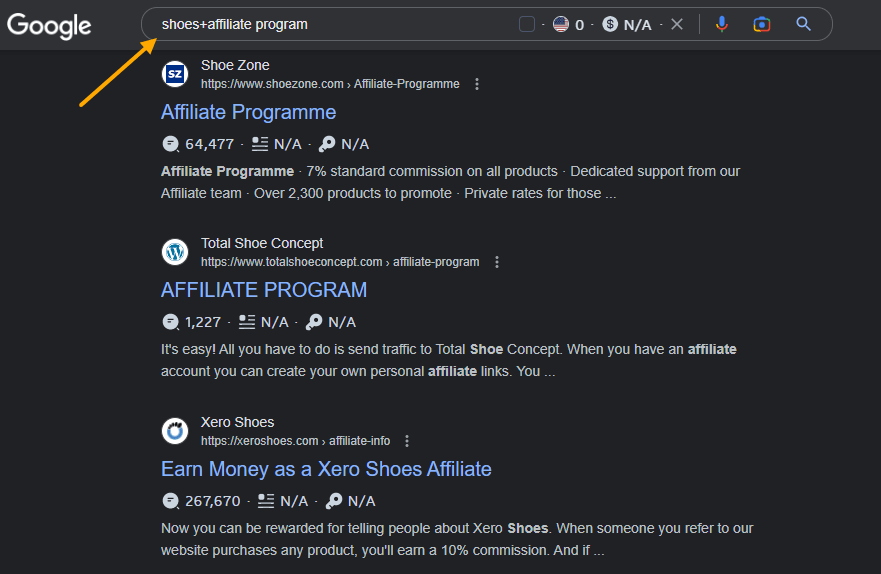Click the Google logo
This screenshot has height=574, width=881.
[49, 25]
